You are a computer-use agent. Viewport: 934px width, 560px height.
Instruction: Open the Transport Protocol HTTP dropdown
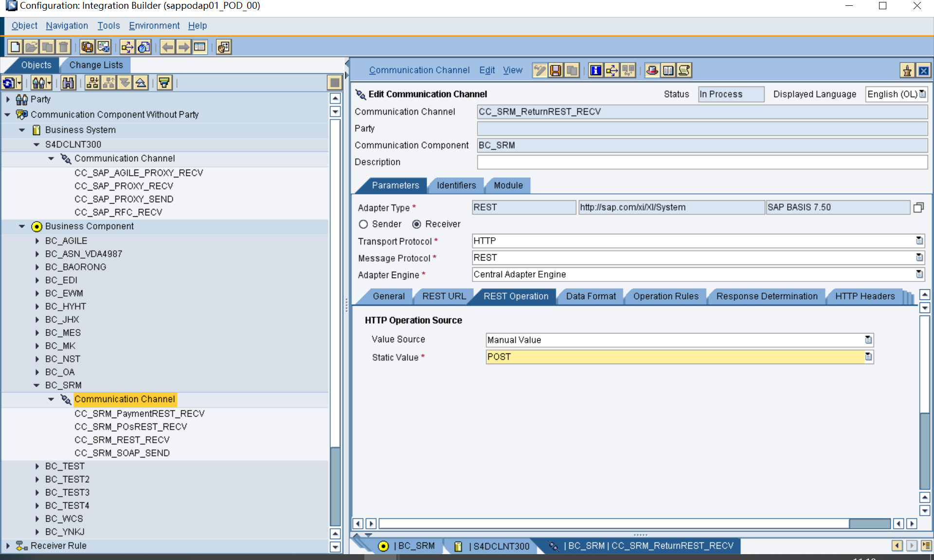pos(919,241)
